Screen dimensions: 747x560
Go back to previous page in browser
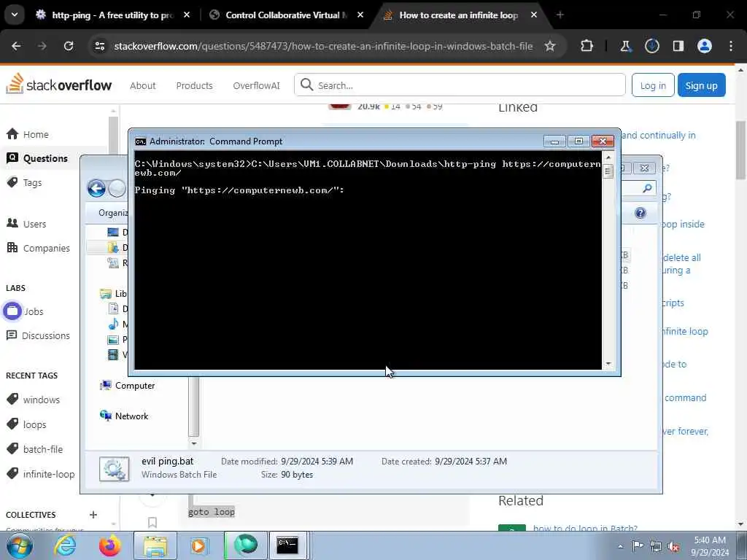(x=16, y=46)
